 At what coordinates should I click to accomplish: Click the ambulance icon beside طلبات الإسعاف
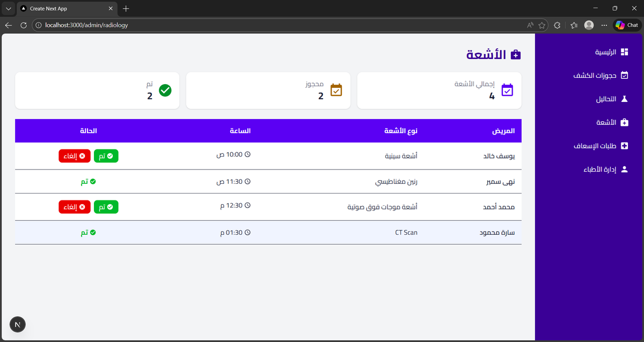pyautogui.click(x=624, y=145)
